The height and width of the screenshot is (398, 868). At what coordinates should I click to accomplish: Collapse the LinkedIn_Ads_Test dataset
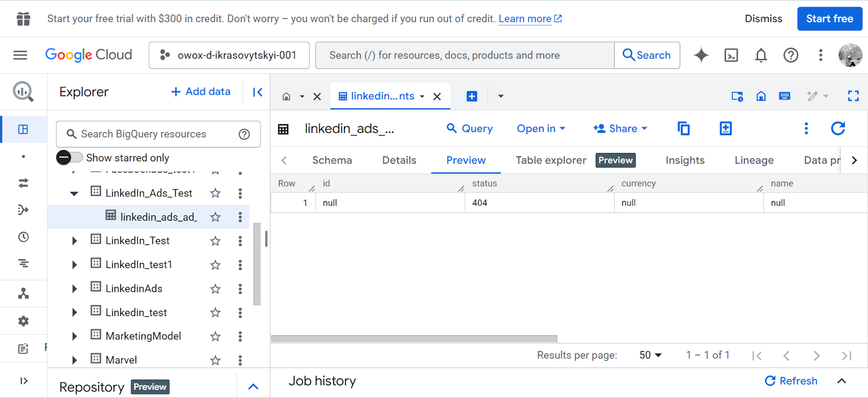(74, 194)
